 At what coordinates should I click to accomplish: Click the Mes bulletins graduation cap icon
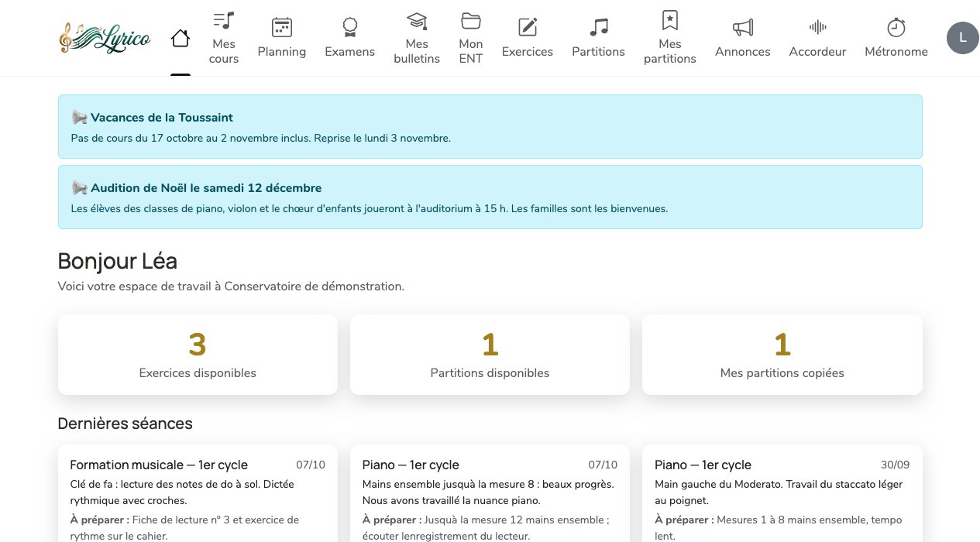pos(417,20)
